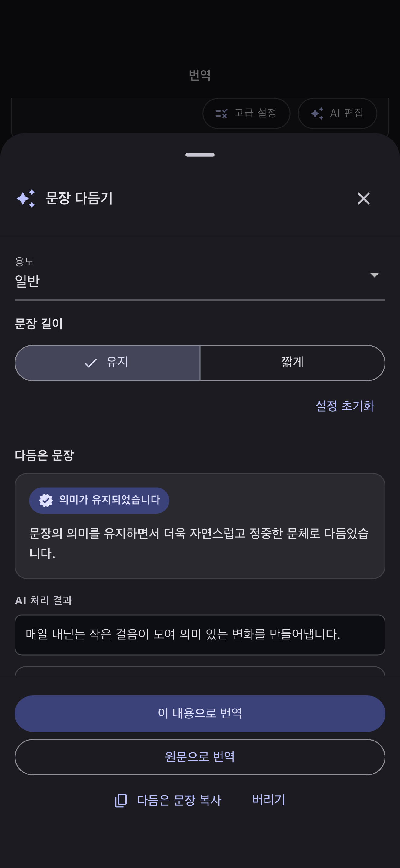Open 고급 설정 tune icon button
The width and height of the screenshot is (400, 868).
(x=246, y=113)
